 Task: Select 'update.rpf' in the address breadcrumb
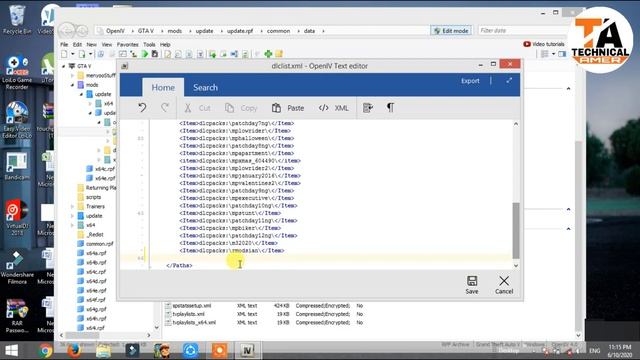tap(240, 31)
